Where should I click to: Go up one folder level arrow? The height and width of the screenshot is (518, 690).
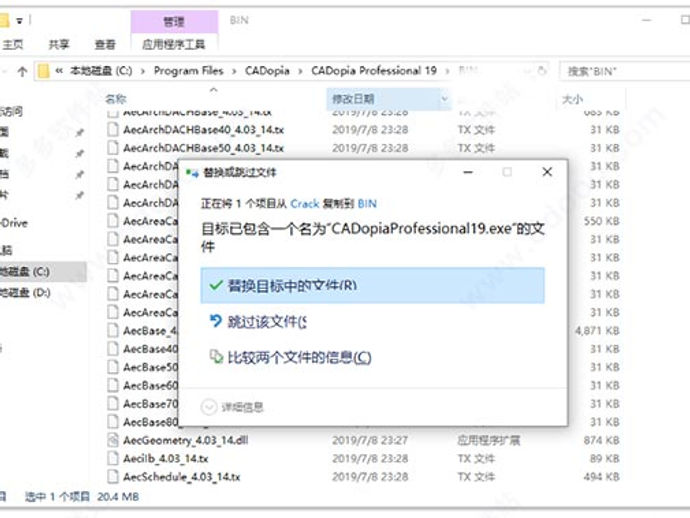[22, 71]
